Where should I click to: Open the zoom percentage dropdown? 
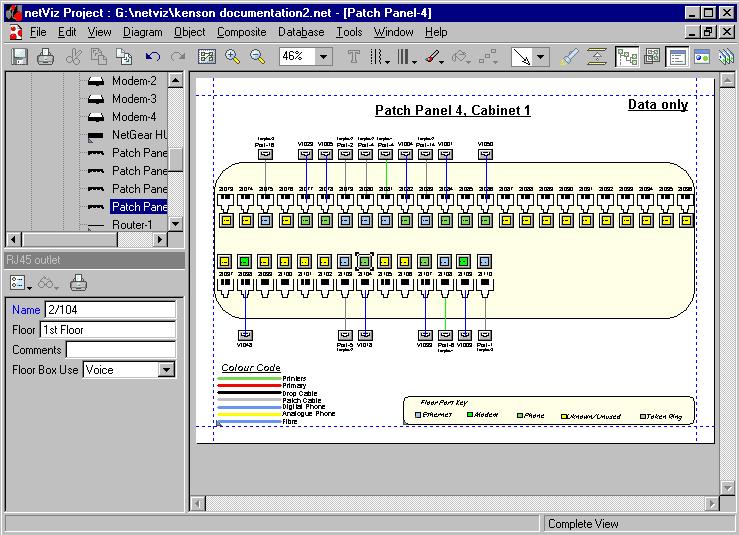click(x=323, y=57)
